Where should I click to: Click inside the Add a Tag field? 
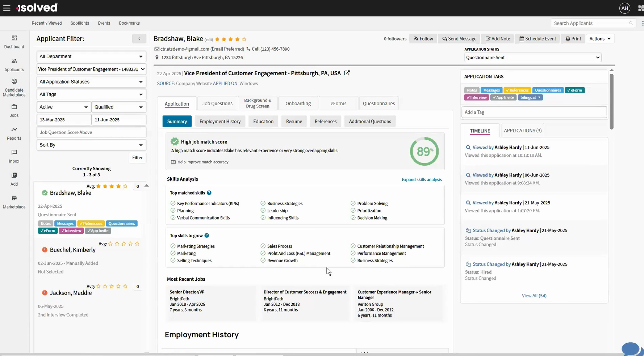coord(533,112)
